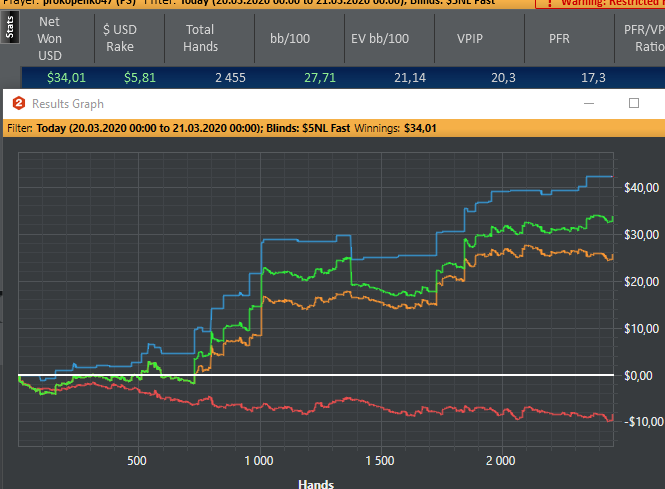Click the $30,00 y-axis label

click(x=641, y=235)
